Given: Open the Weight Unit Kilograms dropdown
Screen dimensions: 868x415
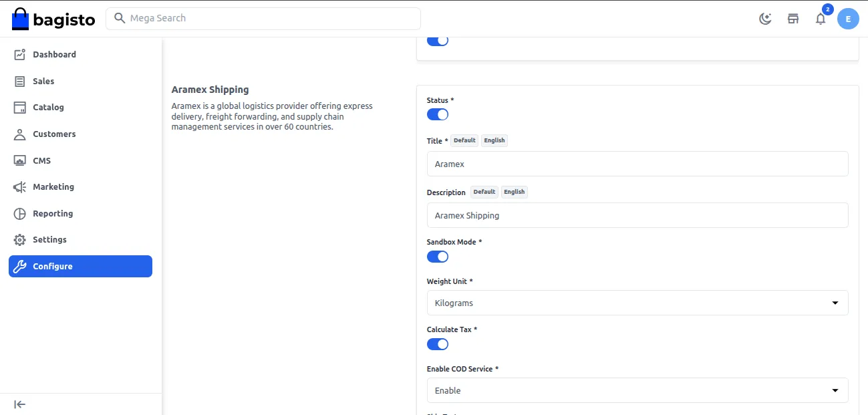Looking at the screenshot, I should [x=637, y=303].
